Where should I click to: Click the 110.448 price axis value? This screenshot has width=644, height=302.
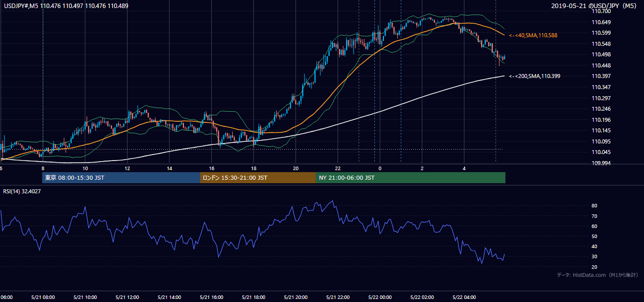[602, 65]
